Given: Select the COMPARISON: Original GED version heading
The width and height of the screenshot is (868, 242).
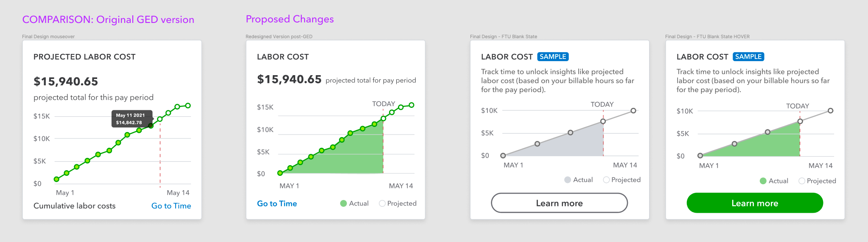Looking at the screenshot, I should point(108,20).
